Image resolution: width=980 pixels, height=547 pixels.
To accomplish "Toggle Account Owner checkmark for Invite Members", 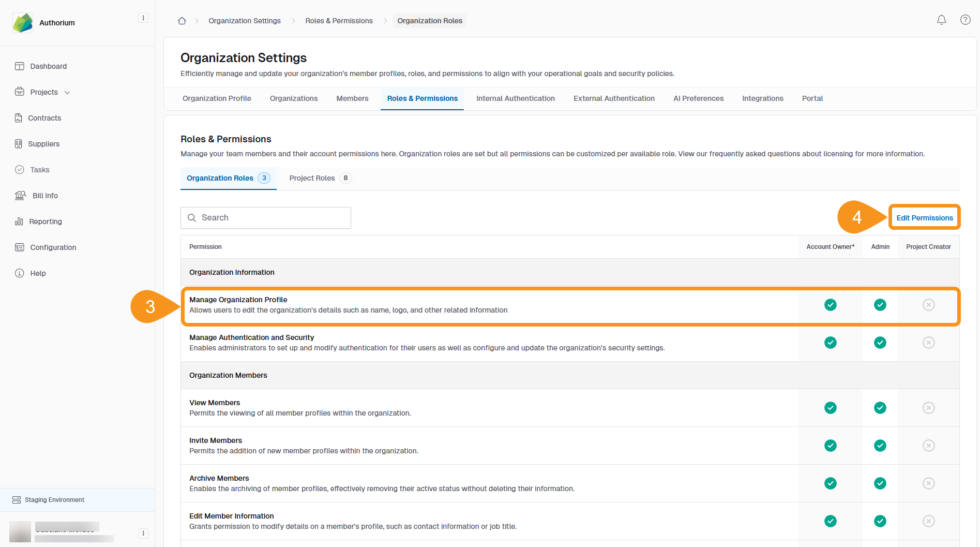I will click(830, 446).
